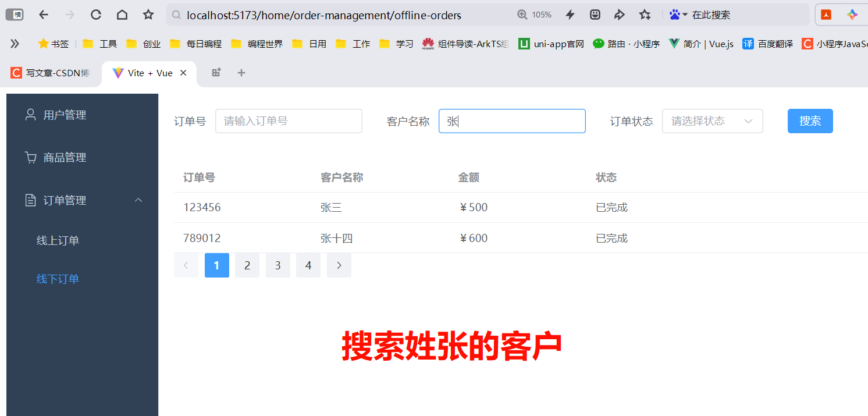The image size is (868, 416).
Task: Open 编程世界 bookmark folder
Action: point(257,44)
